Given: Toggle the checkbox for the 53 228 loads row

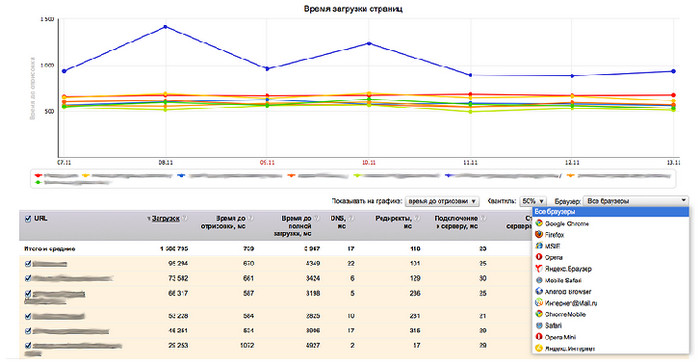Looking at the screenshot, I should click(x=28, y=316).
